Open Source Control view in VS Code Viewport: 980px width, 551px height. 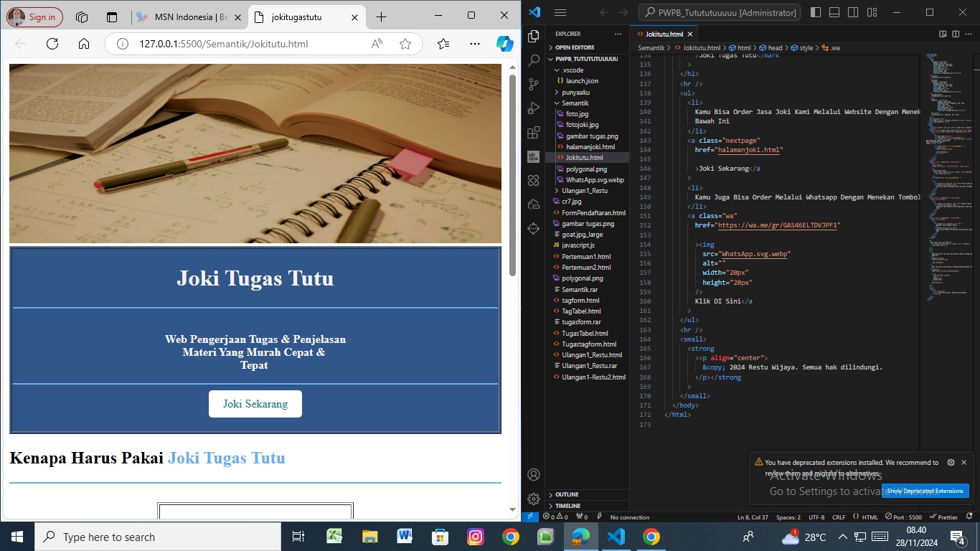(533, 85)
